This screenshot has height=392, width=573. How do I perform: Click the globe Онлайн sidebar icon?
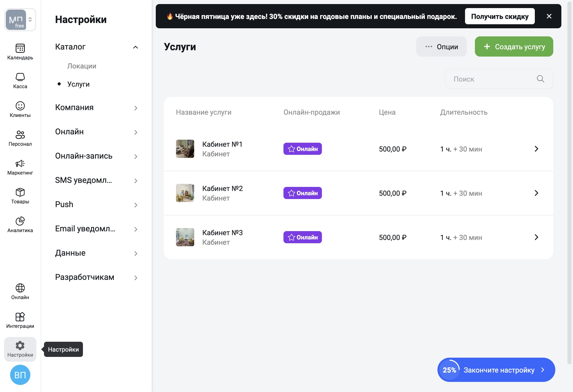point(20,291)
